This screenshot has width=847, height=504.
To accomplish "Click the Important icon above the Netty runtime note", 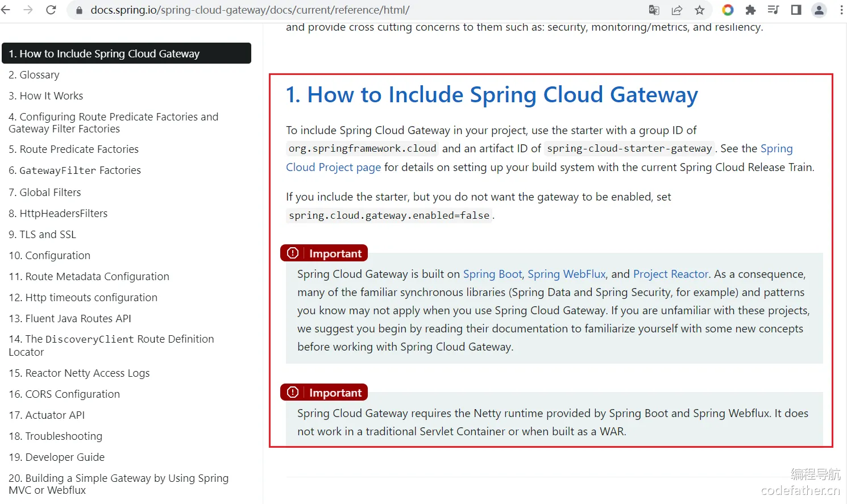I will [293, 392].
